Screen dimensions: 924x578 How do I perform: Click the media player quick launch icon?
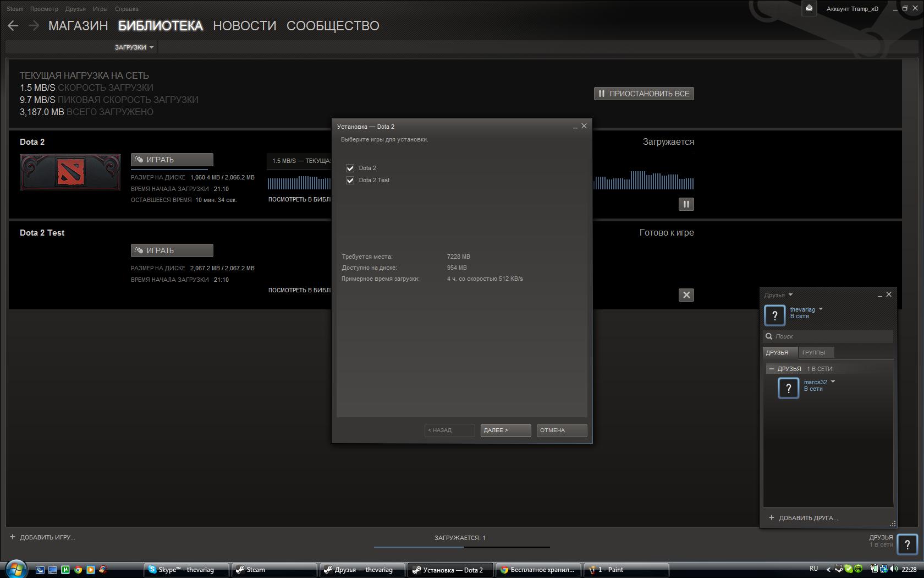click(91, 570)
